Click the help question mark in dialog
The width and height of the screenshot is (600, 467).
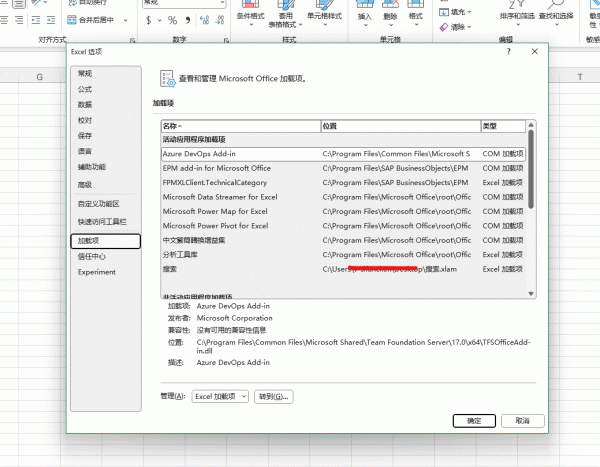pyautogui.click(x=508, y=50)
